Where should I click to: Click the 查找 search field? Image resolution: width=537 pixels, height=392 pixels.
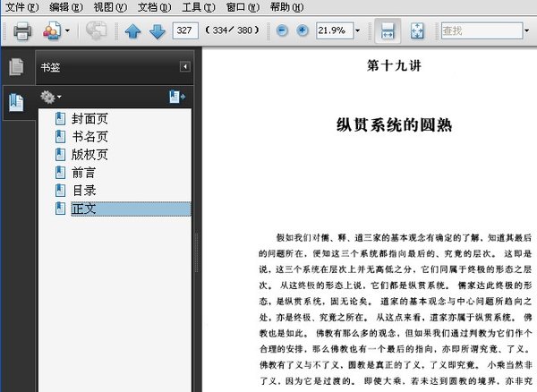pos(477,31)
